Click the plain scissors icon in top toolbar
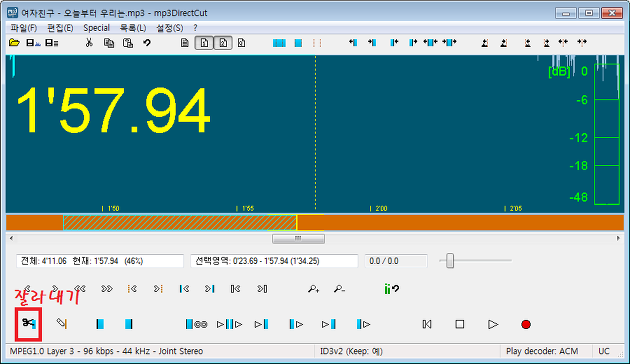 (89, 43)
